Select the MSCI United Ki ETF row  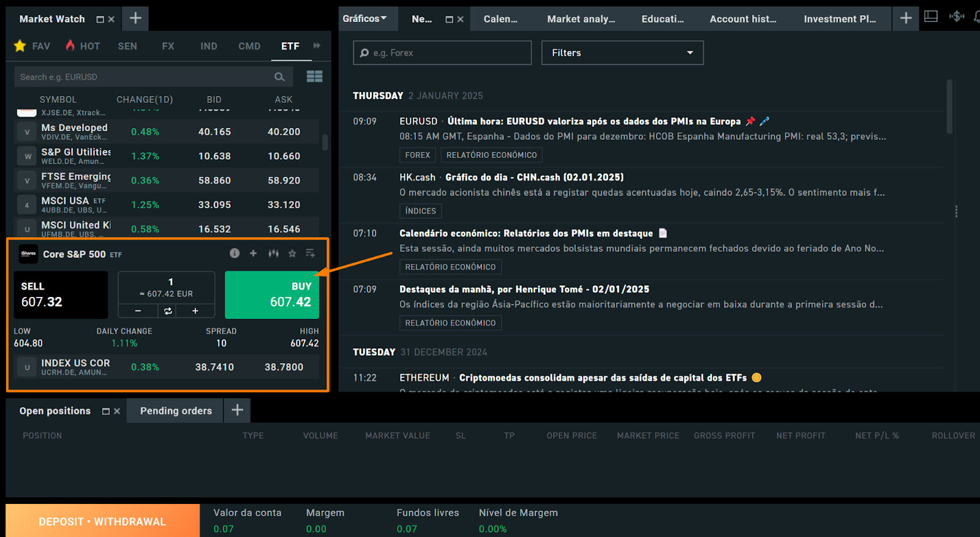167,228
